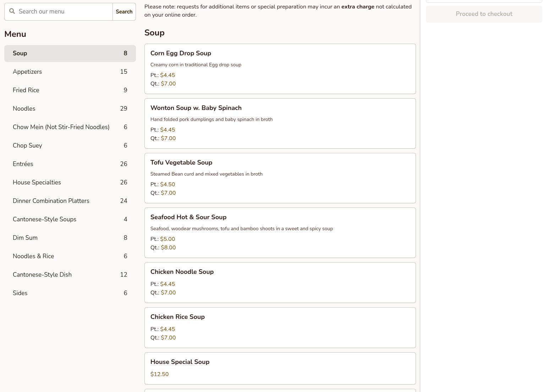Screen dimensions: 548x392
Task: Click the magnifying glass search icon
Action: 12,11
